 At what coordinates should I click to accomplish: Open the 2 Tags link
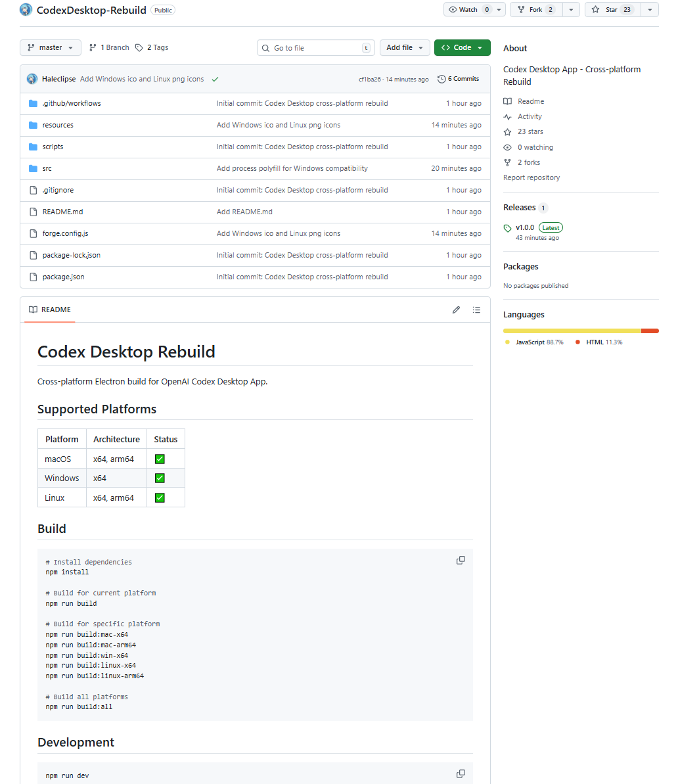click(152, 47)
